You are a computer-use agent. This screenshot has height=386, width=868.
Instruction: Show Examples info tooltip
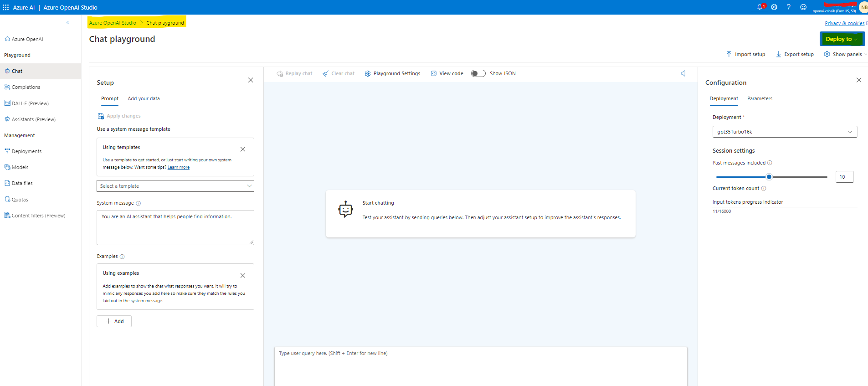[122, 257]
